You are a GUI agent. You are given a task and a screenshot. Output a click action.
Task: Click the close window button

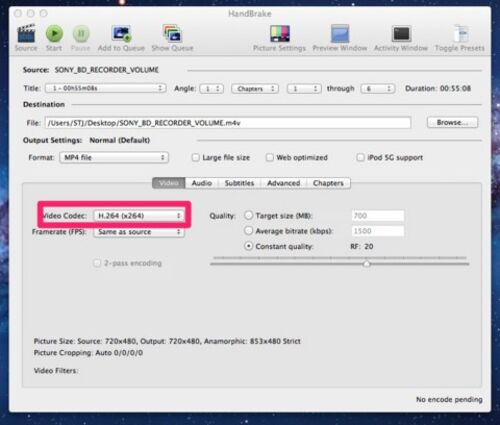pyautogui.click(x=18, y=13)
